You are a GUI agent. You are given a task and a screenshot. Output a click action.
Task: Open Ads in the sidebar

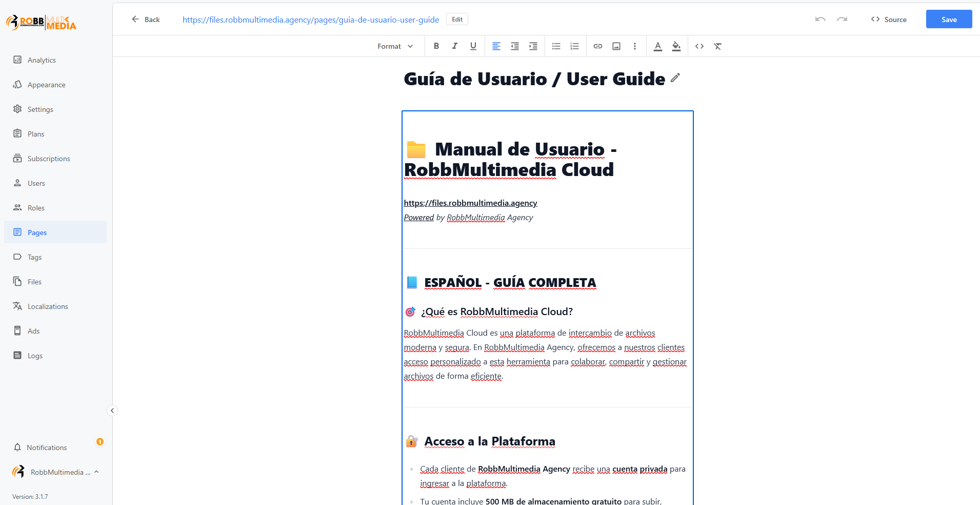pyautogui.click(x=55, y=331)
